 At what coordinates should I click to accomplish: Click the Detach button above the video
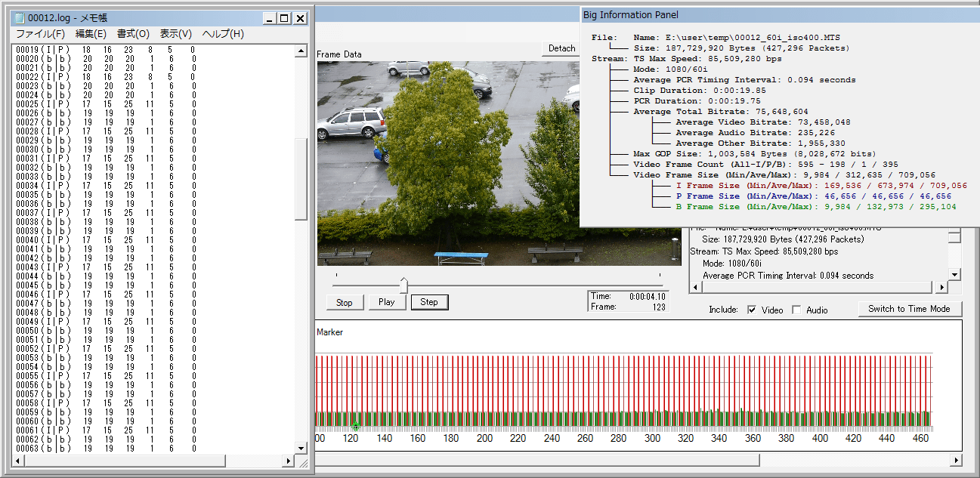coord(561,48)
